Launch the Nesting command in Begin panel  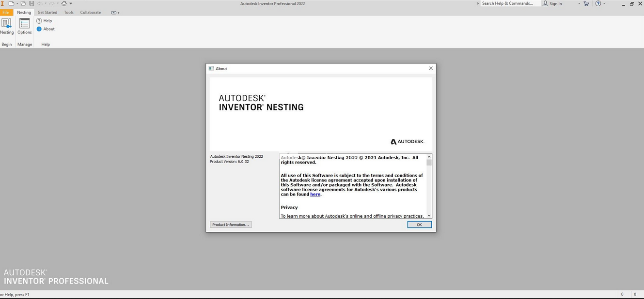(x=7, y=26)
